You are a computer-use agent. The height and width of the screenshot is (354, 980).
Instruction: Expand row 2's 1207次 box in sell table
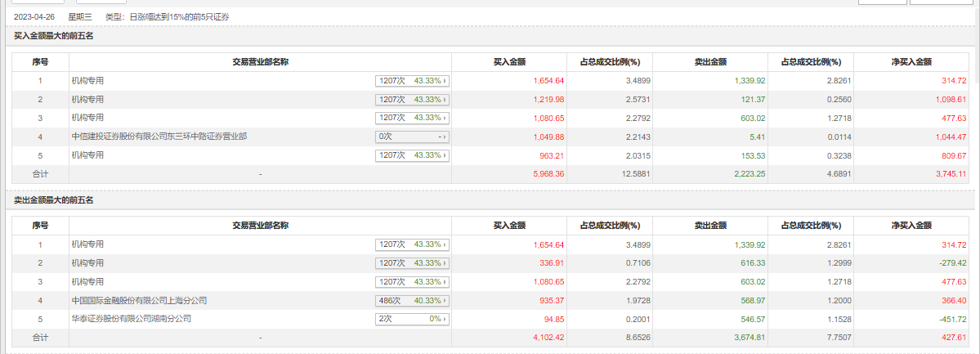413,263
